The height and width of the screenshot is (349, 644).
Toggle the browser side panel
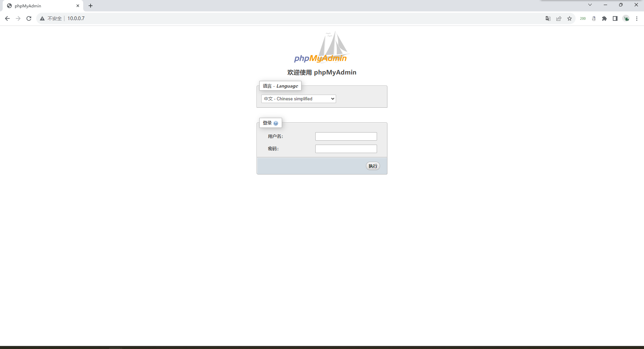pyautogui.click(x=615, y=18)
